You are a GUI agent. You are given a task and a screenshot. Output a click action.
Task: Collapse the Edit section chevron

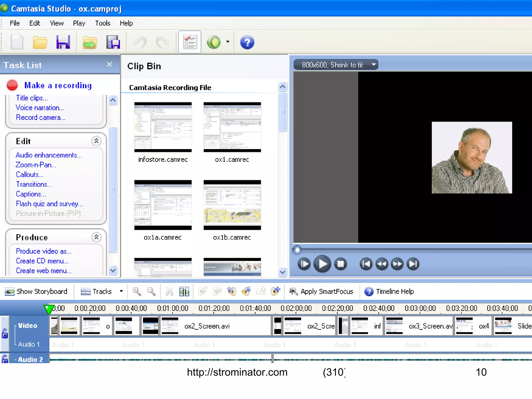click(96, 141)
